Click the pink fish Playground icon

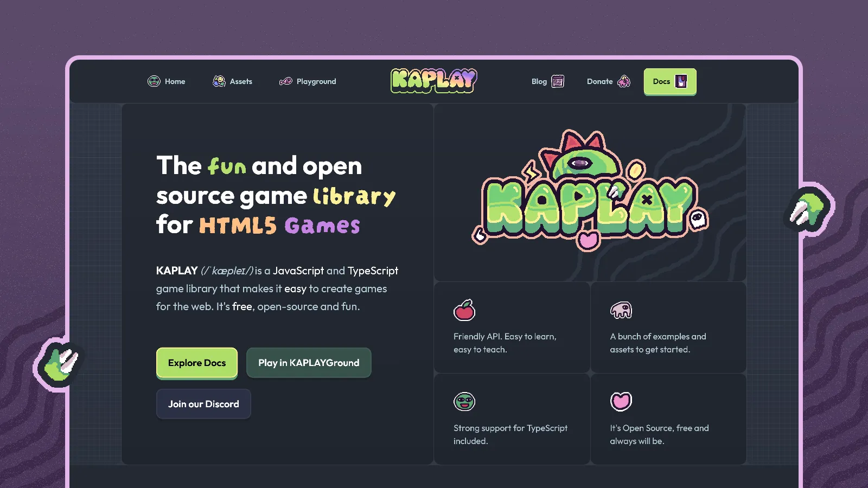pyautogui.click(x=285, y=81)
